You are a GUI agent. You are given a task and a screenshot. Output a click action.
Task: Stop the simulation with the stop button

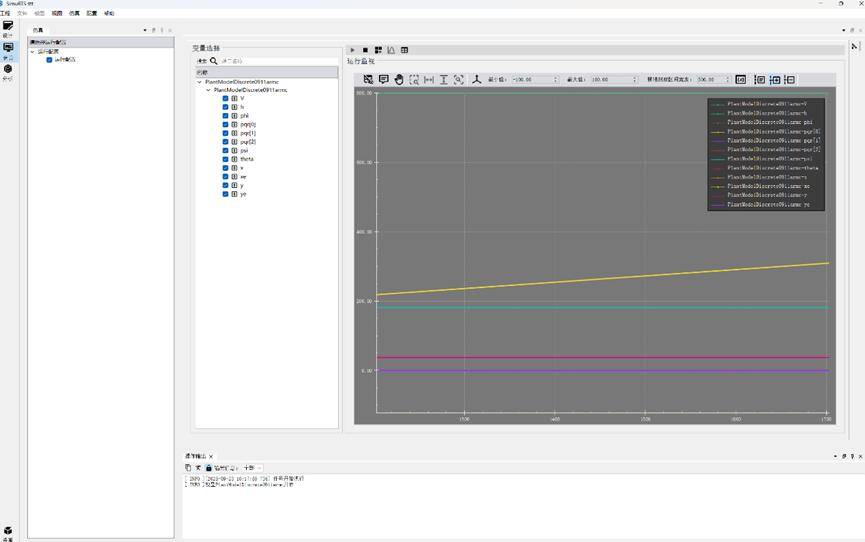coord(365,50)
